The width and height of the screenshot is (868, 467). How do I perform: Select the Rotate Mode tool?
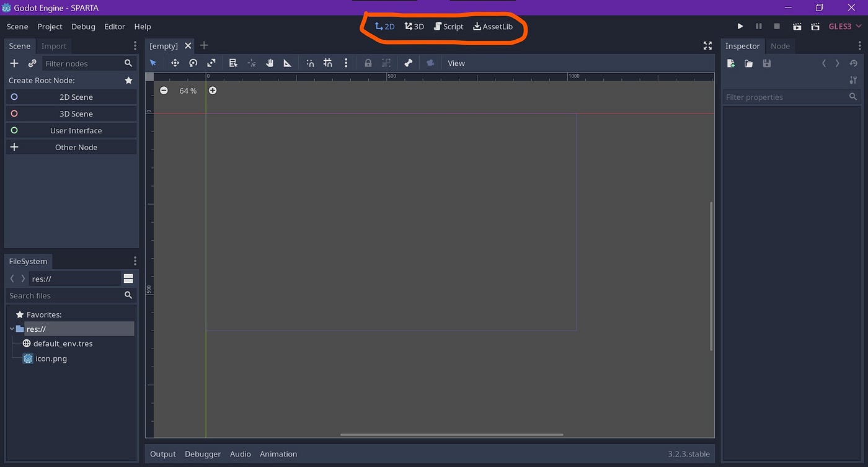point(193,63)
